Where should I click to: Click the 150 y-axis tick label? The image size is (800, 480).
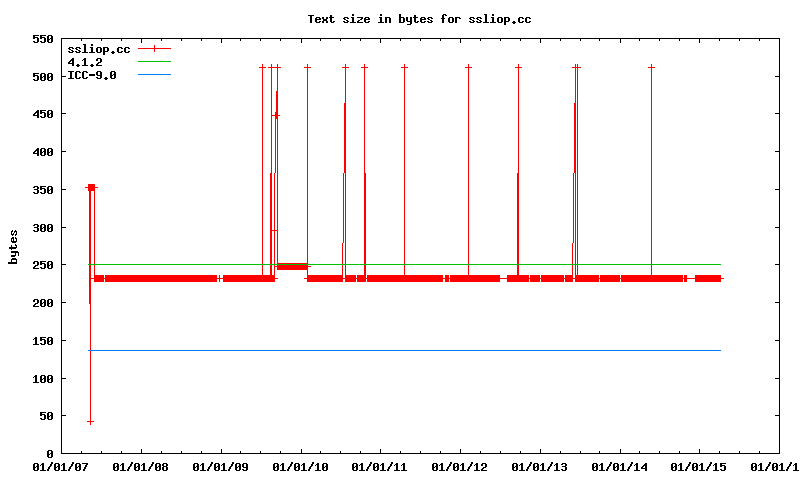tap(42, 341)
